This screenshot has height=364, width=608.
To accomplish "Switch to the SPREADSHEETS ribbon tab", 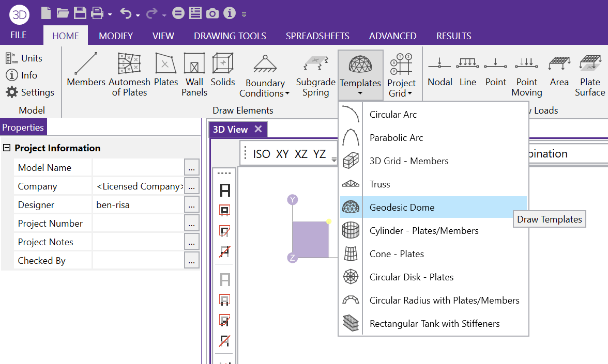I will [x=317, y=36].
